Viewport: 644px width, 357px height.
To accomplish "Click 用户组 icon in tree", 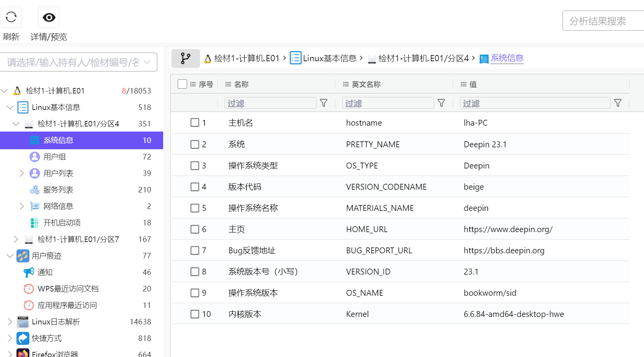I will 35,157.
